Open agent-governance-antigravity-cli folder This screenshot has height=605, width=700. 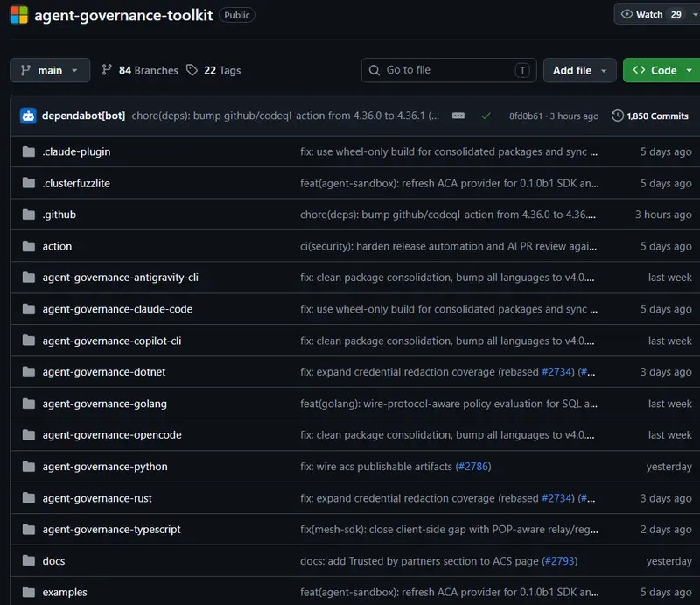tap(121, 278)
